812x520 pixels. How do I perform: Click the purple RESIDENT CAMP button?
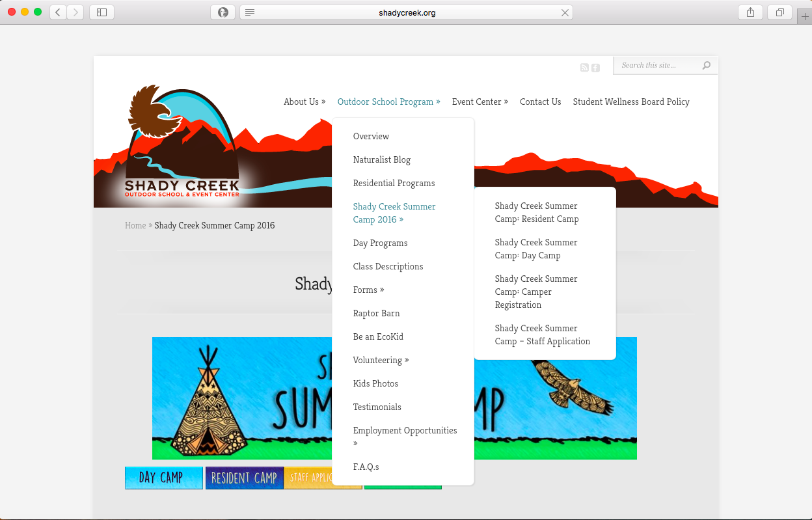[x=245, y=478]
